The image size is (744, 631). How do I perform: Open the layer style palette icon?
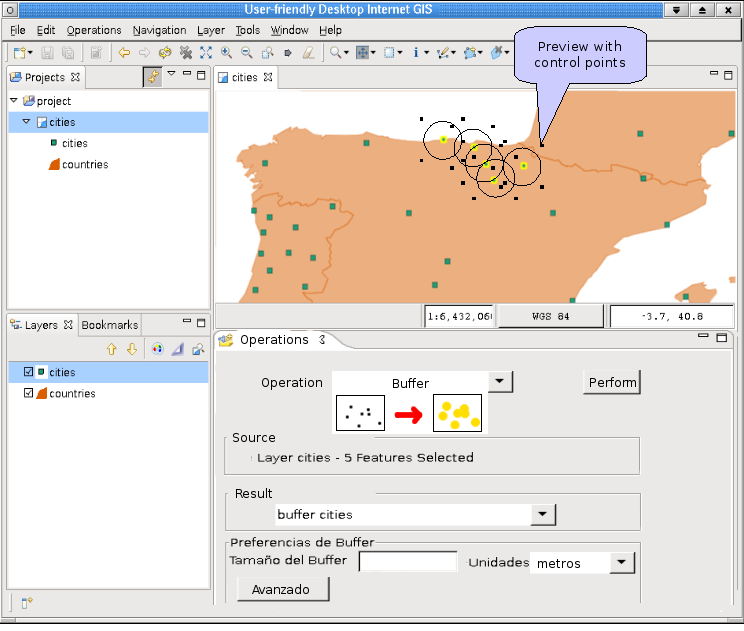pos(158,350)
